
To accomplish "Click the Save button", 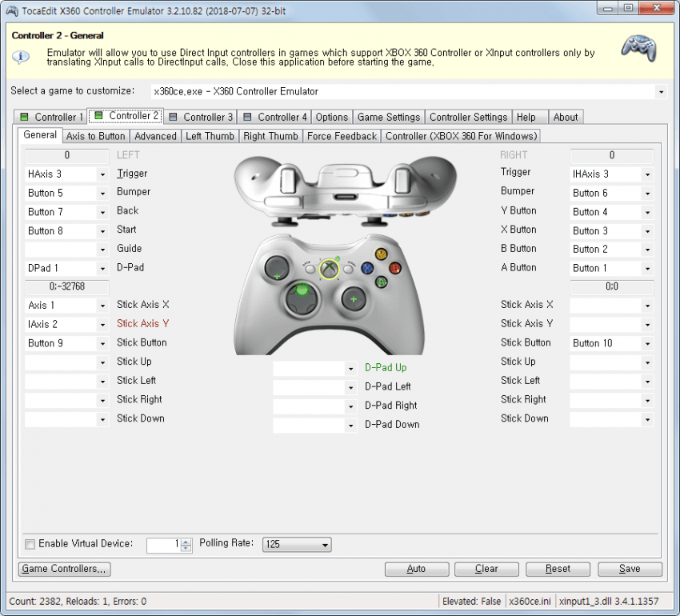I will pyautogui.click(x=630, y=569).
